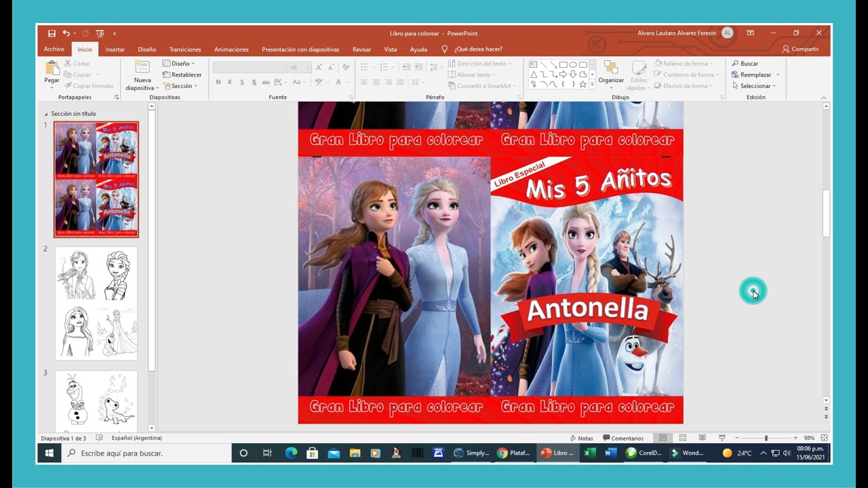Open Word from the taskbar
868x488 pixels.
click(x=610, y=453)
